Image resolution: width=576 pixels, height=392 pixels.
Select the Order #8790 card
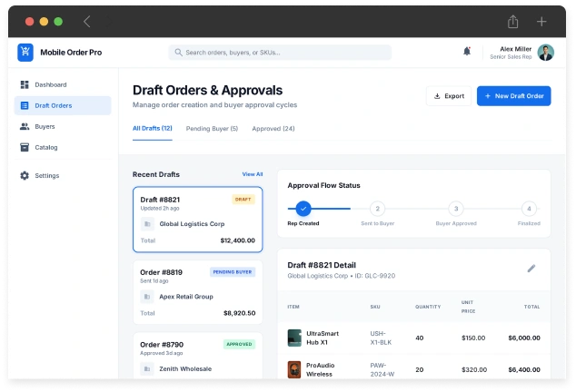click(198, 356)
